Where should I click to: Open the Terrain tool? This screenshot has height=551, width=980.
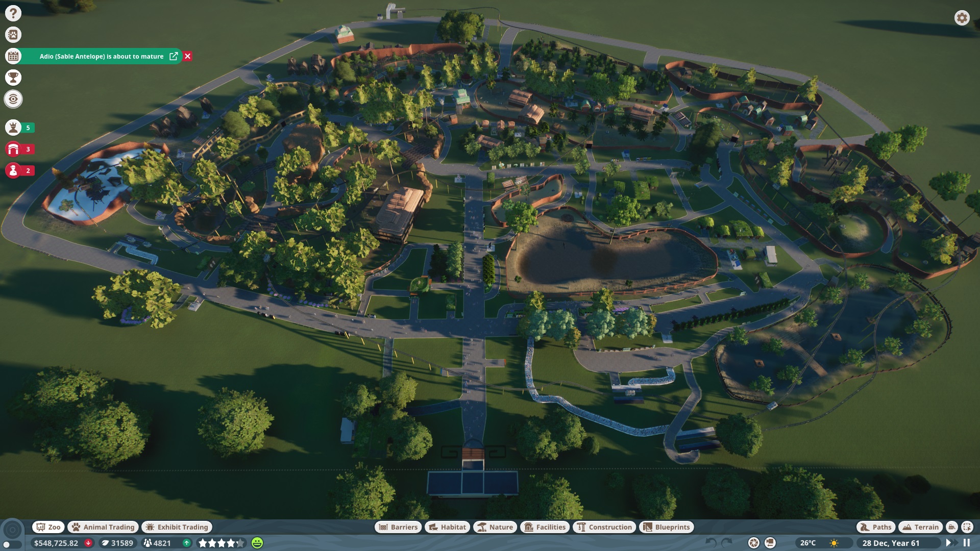coord(920,527)
